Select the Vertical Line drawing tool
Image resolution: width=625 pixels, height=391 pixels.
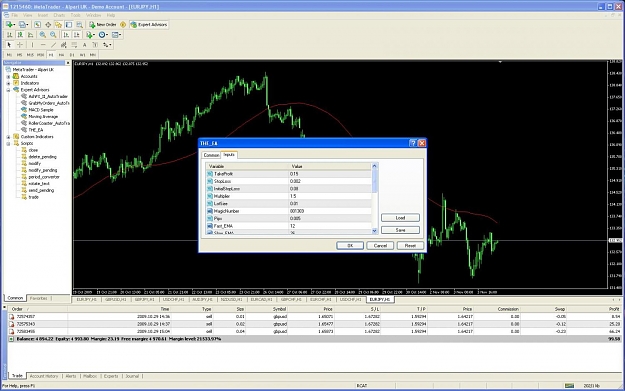(x=33, y=45)
